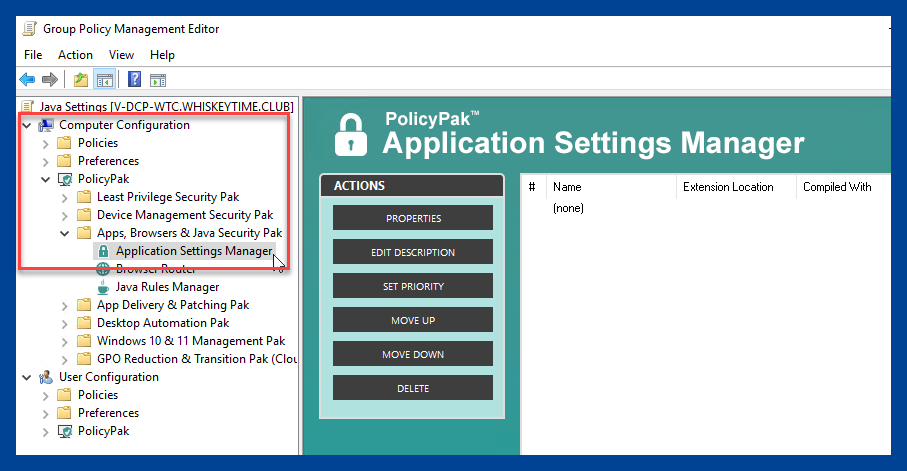Viewport: 907px width, 471px height.
Task: Expand Windows 10 & 11 Management Pak node
Action: [65, 342]
